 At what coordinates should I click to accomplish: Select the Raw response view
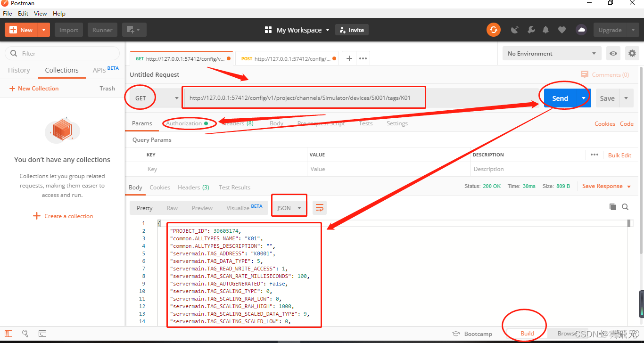pos(172,208)
